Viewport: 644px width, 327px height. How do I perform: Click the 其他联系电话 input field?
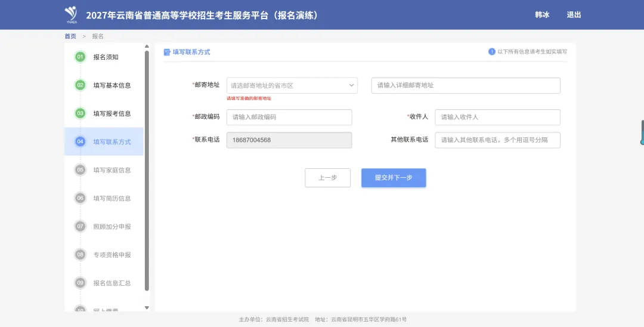(x=497, y=140)
